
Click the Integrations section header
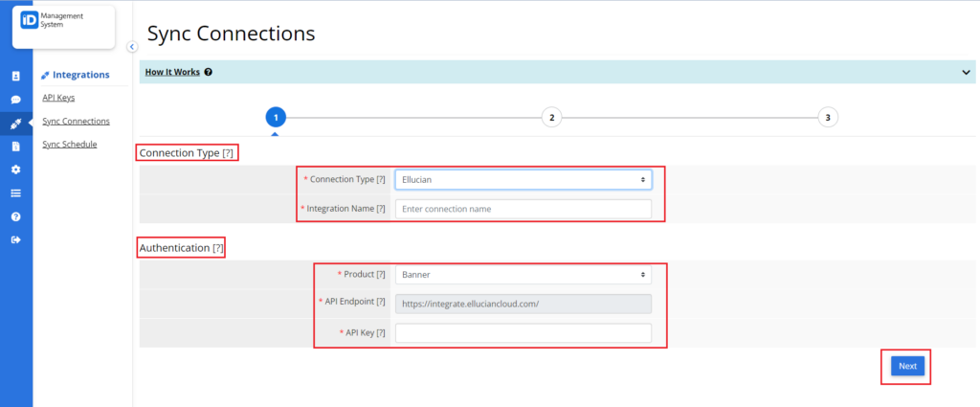(75, 75)
